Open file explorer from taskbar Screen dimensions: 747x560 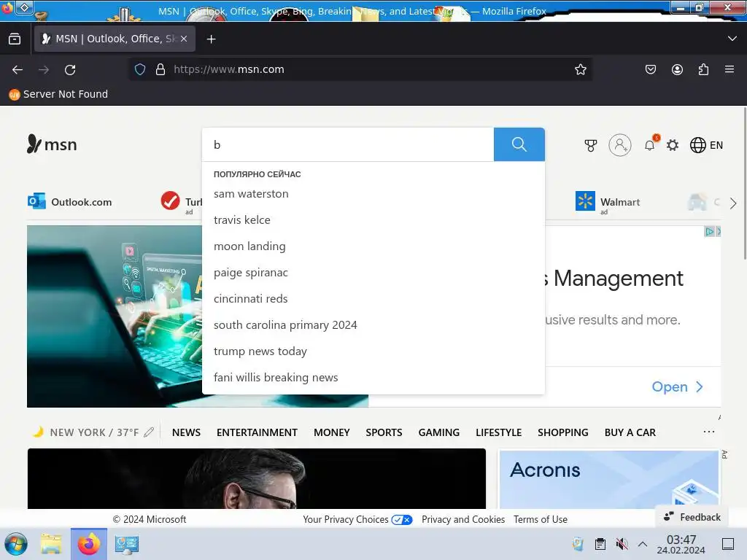coord(51,544)
